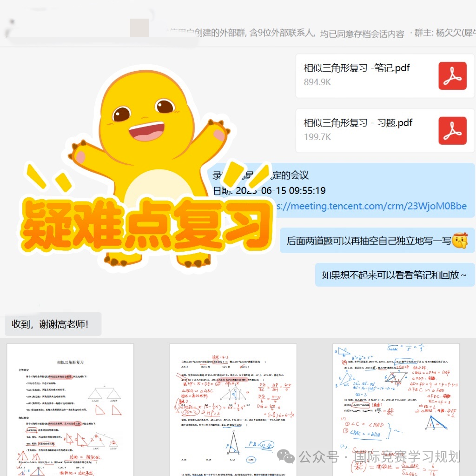Click the PDF icon of 习题.pdf
This screenshot has height=476, width=476.
tap(452, 131)
